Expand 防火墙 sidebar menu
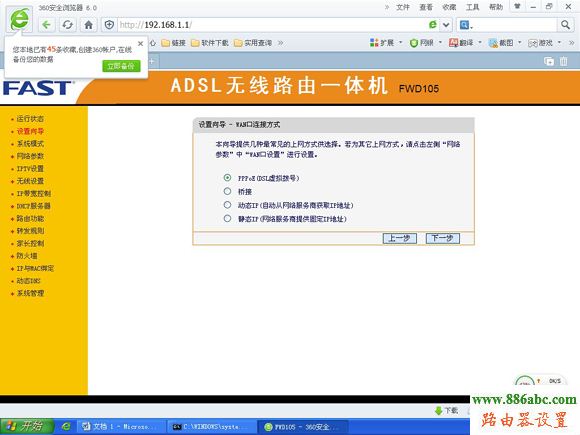This screenshot has height=435, width=580. [27, 256]
